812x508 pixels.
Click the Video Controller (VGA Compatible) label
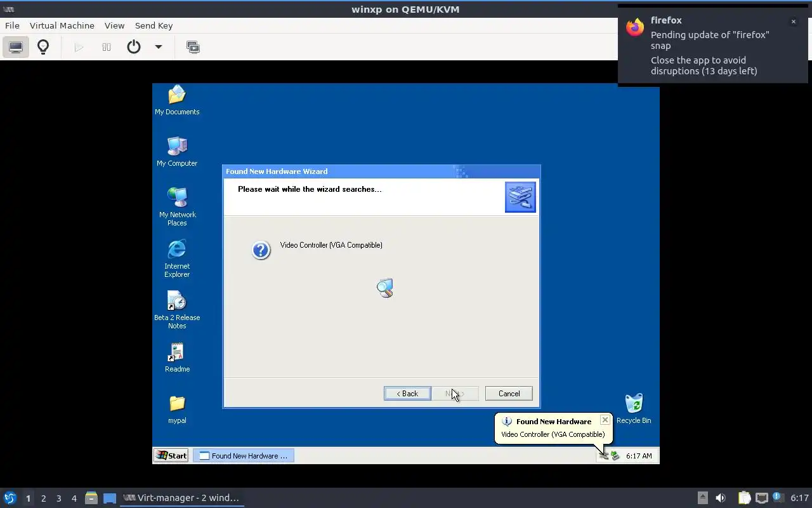331,245
